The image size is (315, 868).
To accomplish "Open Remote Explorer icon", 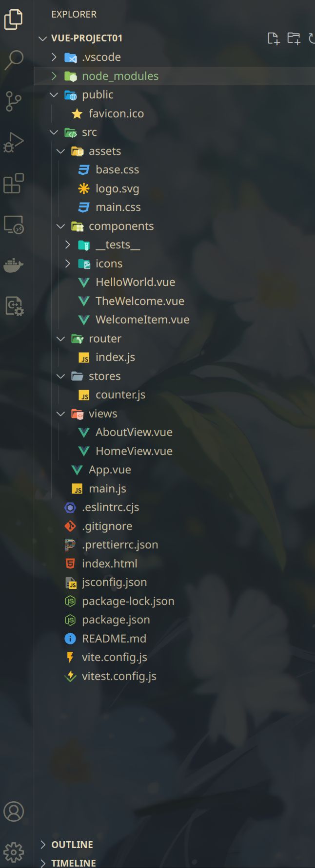I will click(x=14, y=225).
